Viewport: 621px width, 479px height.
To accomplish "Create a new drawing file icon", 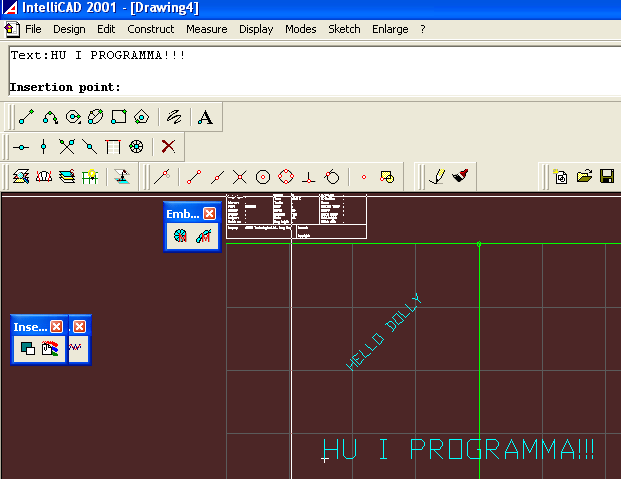I will point(561,177).
